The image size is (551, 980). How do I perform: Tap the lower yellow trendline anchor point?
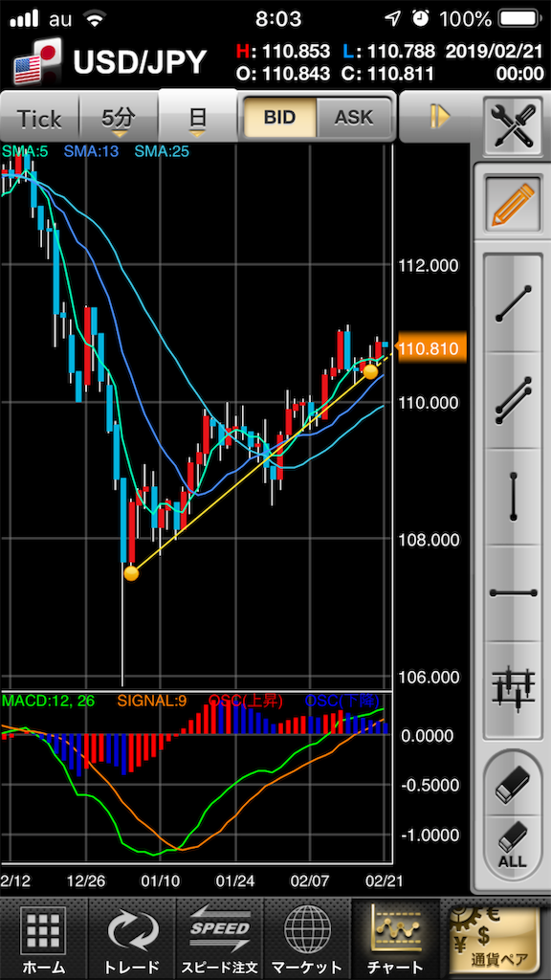tap(131, 573)
